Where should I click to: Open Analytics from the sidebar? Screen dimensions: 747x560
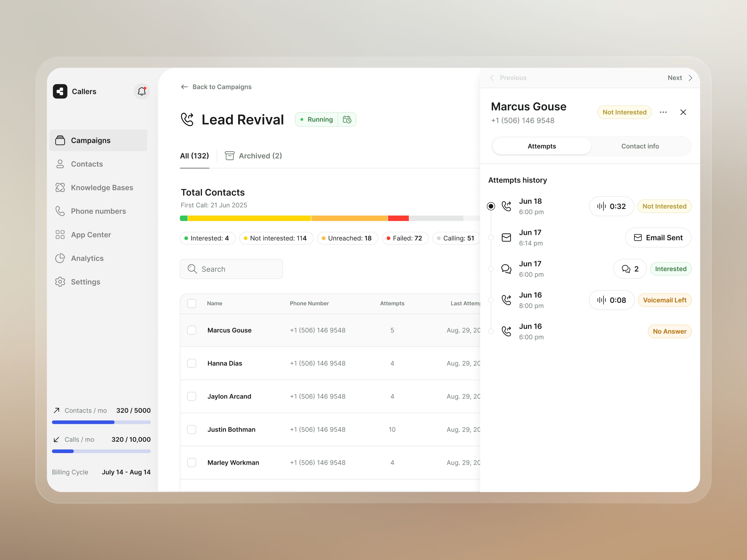pyautogui.click(x=87, y=258)
